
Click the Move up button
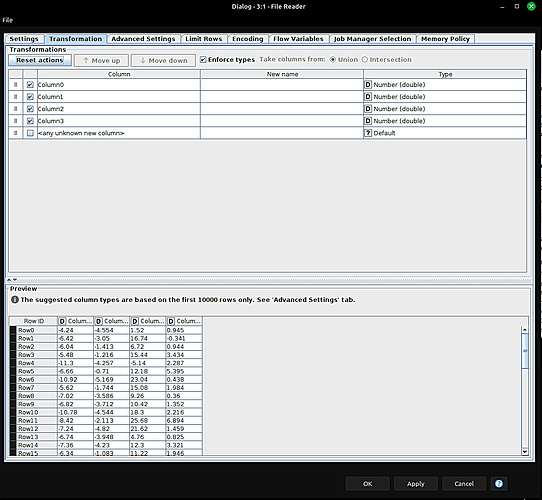101,61
